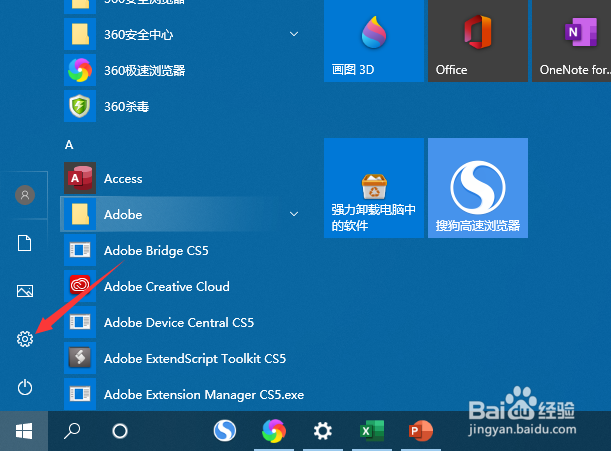Launch Access from the app list
The image size is (611, 451).
pyautogui.click(x=183, y=178)
